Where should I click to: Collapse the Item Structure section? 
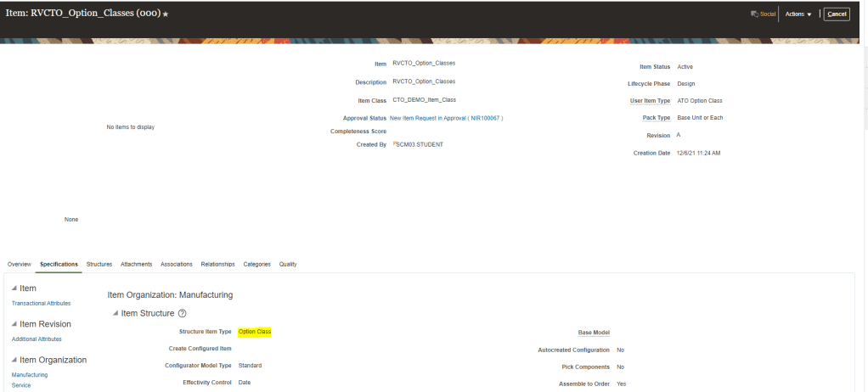116,313
